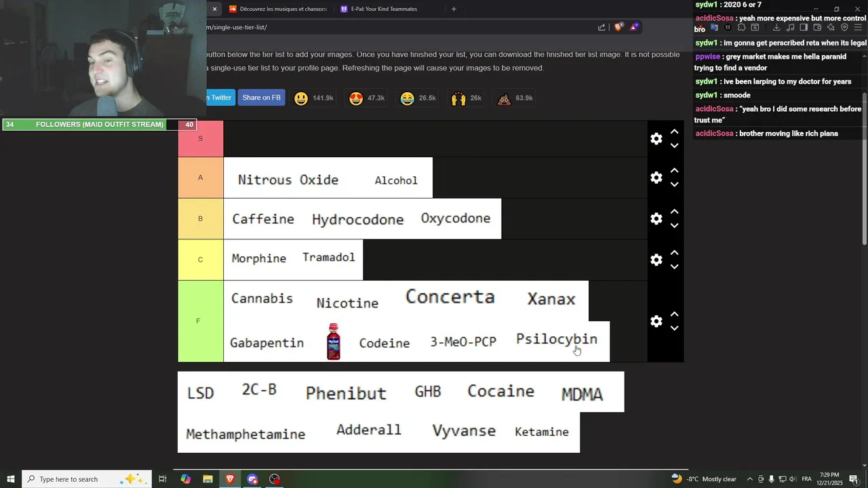The height and width of the screenshot is (488, 868).
Task: Move the A tier row down
Action: [x=674, y=184]
